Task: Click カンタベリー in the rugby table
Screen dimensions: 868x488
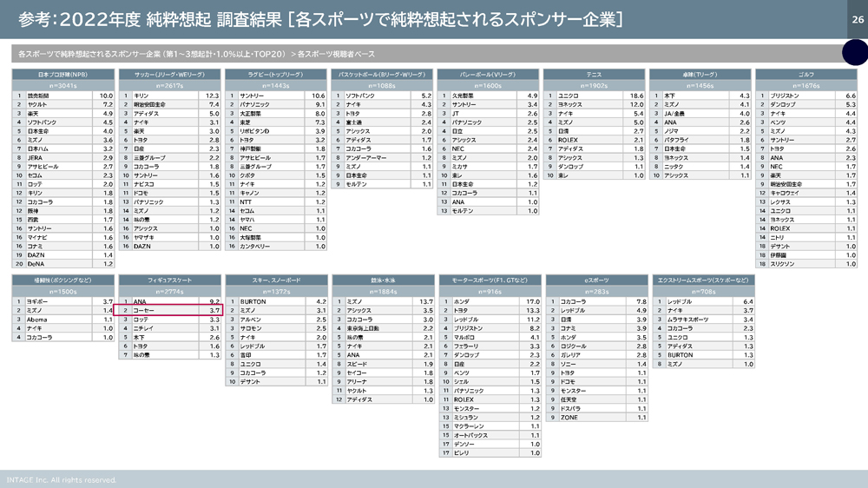Action: click(x=254, y=247)
